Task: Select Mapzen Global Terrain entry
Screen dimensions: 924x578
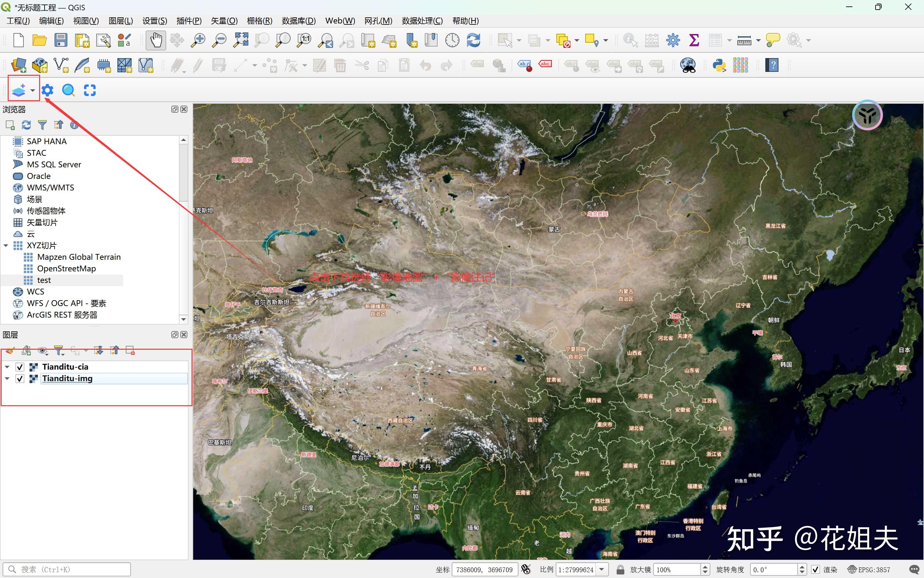Action: click(x=79, y=257)
